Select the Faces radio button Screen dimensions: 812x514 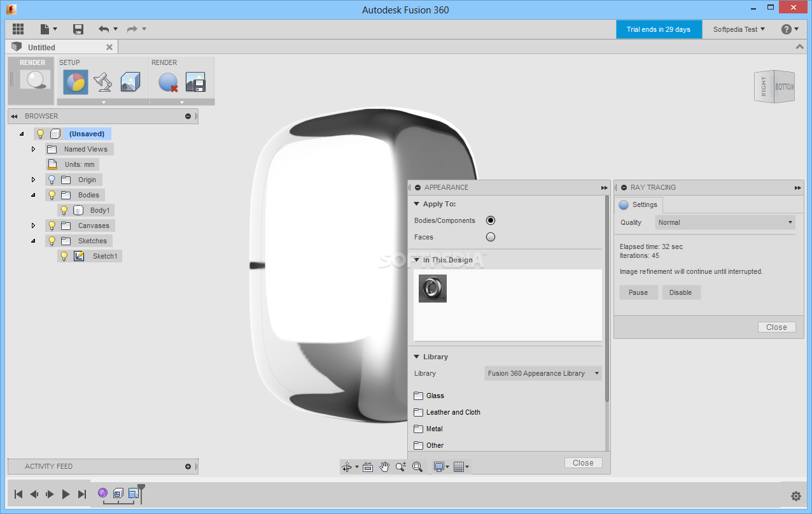[491, 237]
